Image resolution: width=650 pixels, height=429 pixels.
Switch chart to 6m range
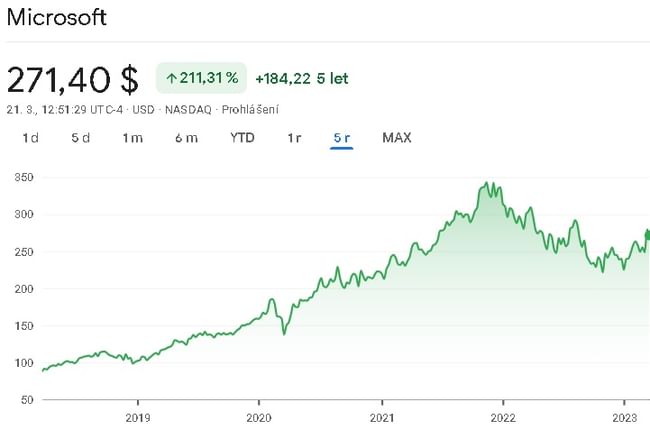pyautogui.click(x=186, y=138)
